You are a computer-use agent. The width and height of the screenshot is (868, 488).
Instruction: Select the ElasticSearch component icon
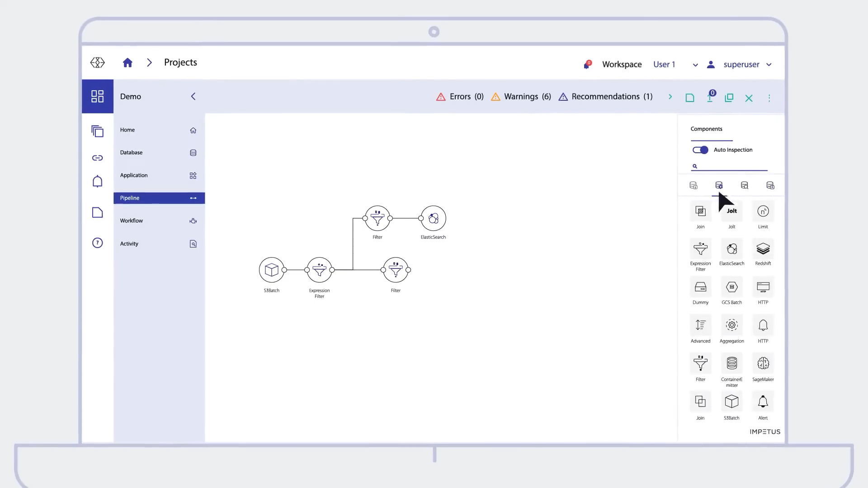point(731,249)
